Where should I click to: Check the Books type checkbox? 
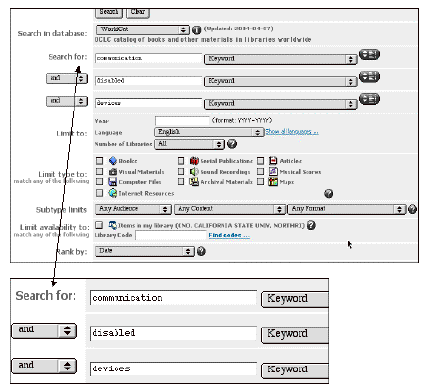(x=99, y=161)
